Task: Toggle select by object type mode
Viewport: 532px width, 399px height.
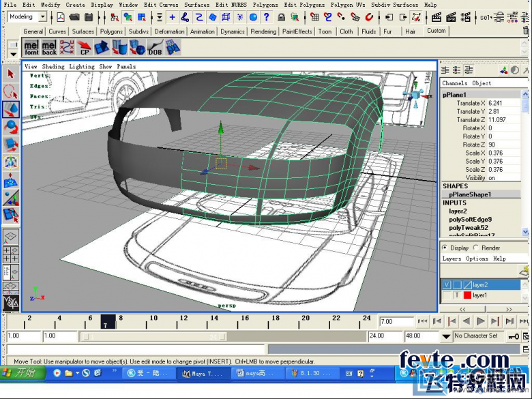Action: pyautogui.click(x=128, y=17)
